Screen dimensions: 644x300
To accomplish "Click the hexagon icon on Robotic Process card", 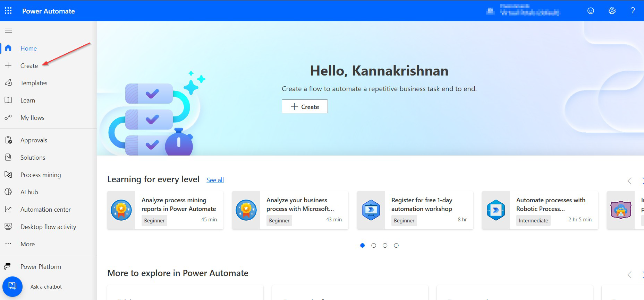I will (496, 210).
